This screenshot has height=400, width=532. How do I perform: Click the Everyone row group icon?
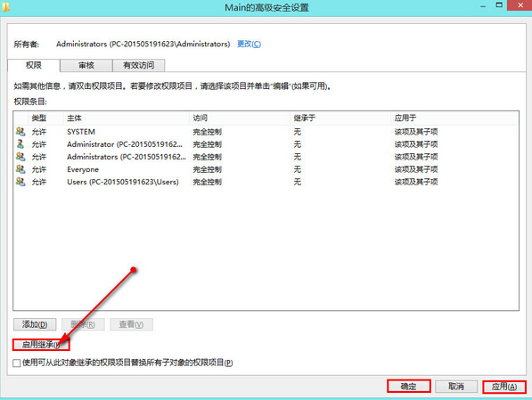20,169
